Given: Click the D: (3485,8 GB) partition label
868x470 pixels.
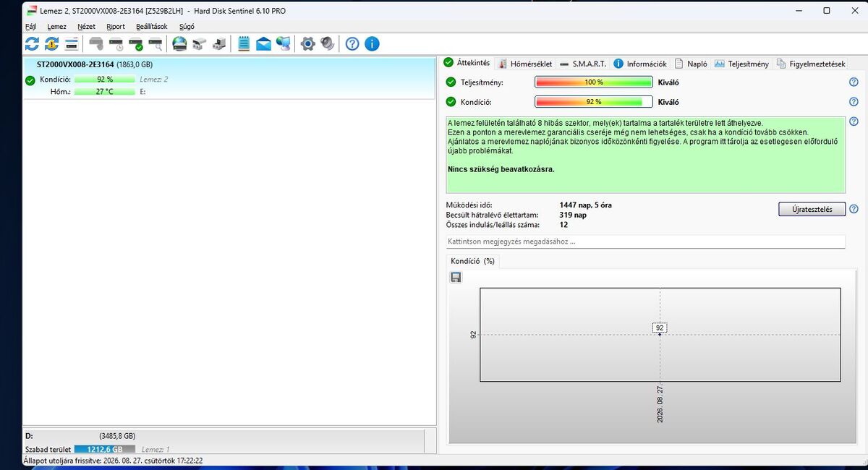Looking at the screenshot, I should click(80, 436).
